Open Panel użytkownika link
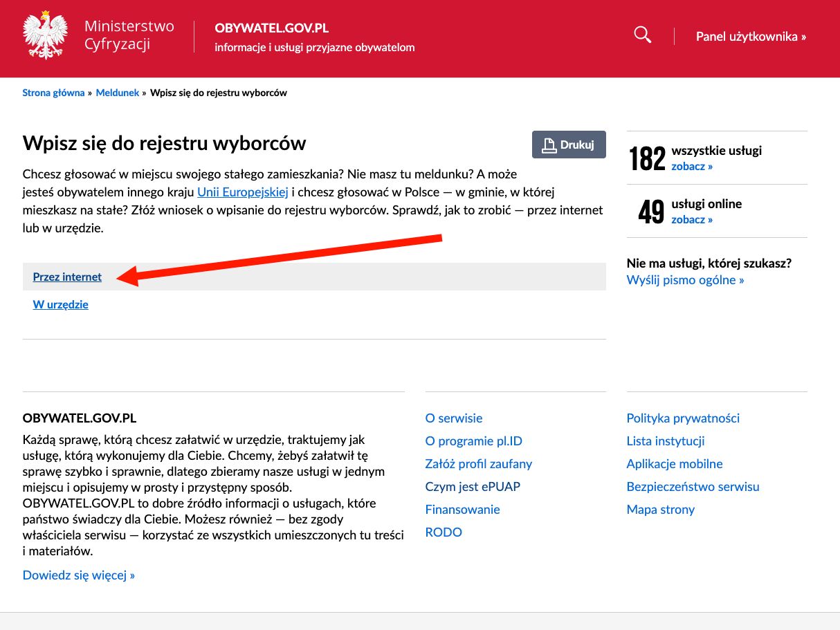This screenshot has height=630, width=840. tap(751, 36)
